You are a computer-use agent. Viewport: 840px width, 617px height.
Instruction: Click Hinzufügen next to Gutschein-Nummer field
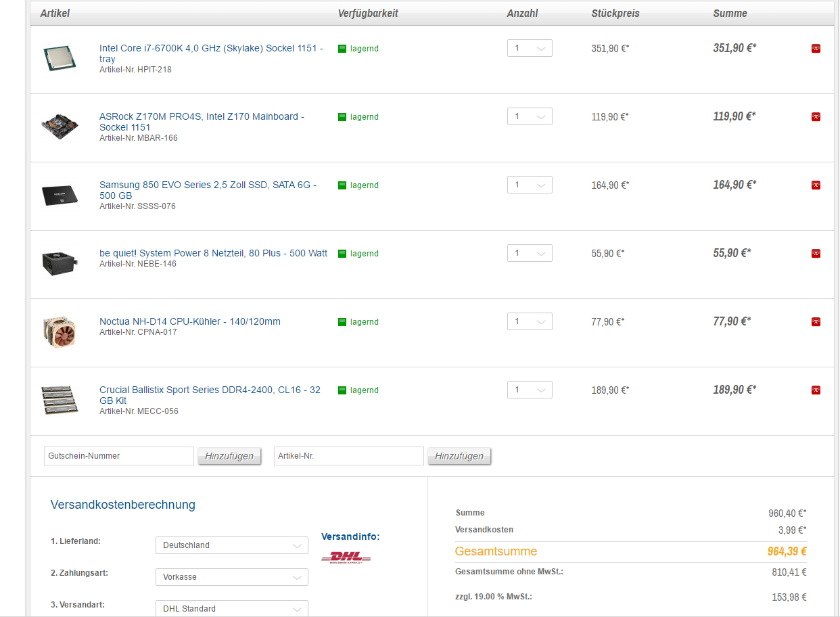tap(229, 456)
